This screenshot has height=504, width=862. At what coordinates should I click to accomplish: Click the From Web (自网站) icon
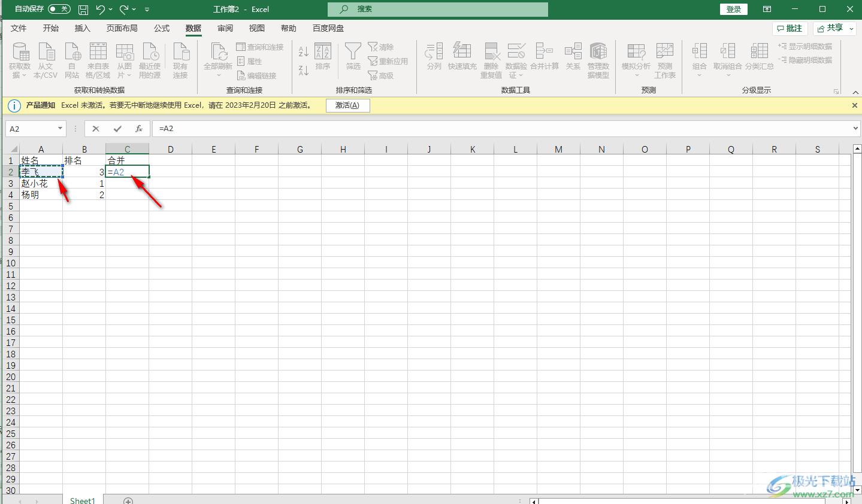click(x=72, y=60)
